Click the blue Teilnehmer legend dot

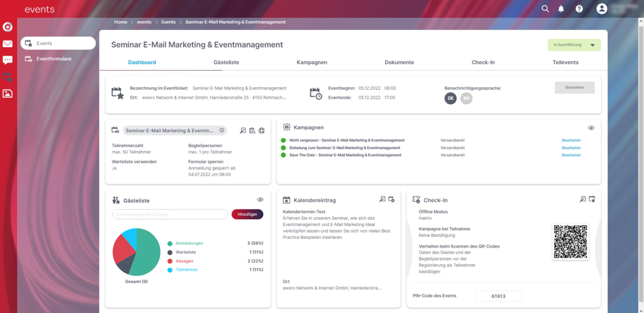tap(170, 270)
